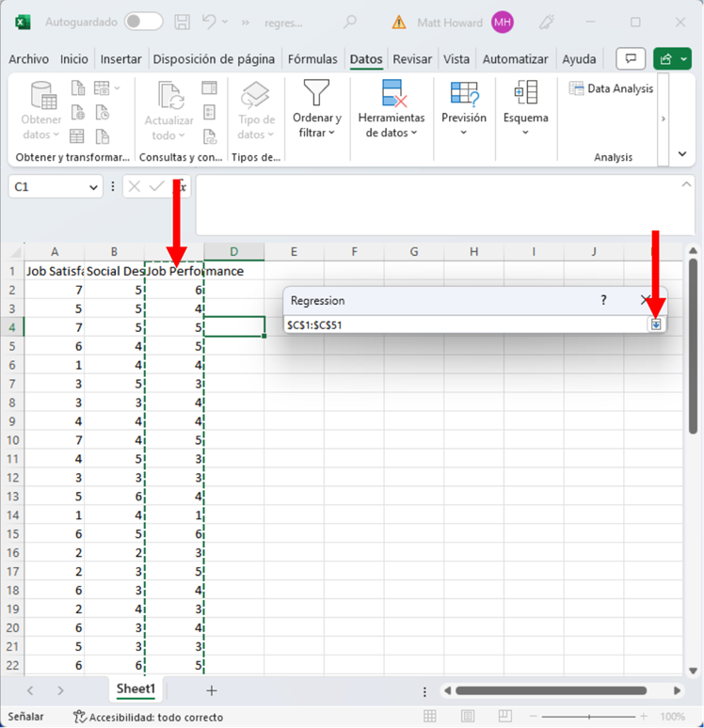This screenshot has height=728, width=704.
Task: Open the comments icon in ribbon
Action: coord(631,59)
